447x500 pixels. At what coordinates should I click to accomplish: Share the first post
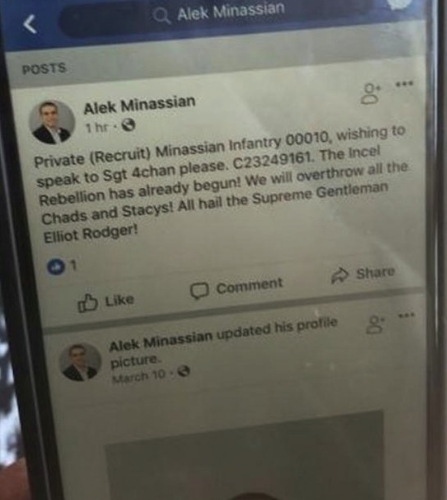point(363,274)
